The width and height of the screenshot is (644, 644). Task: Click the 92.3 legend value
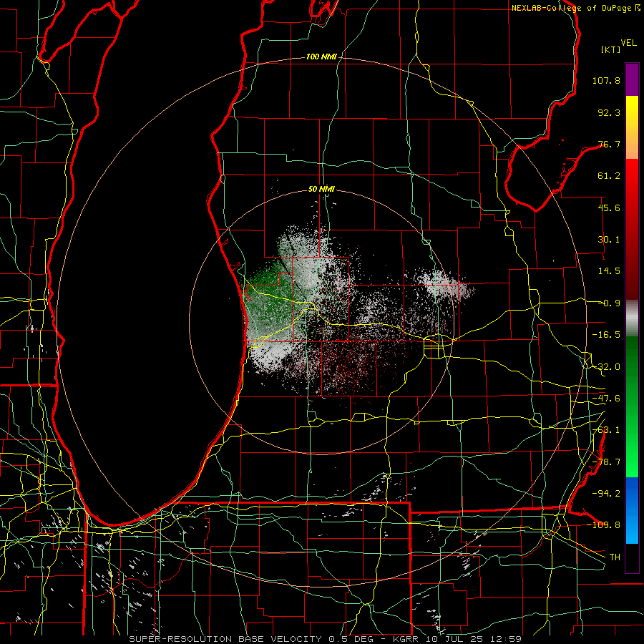coord(609,112)
